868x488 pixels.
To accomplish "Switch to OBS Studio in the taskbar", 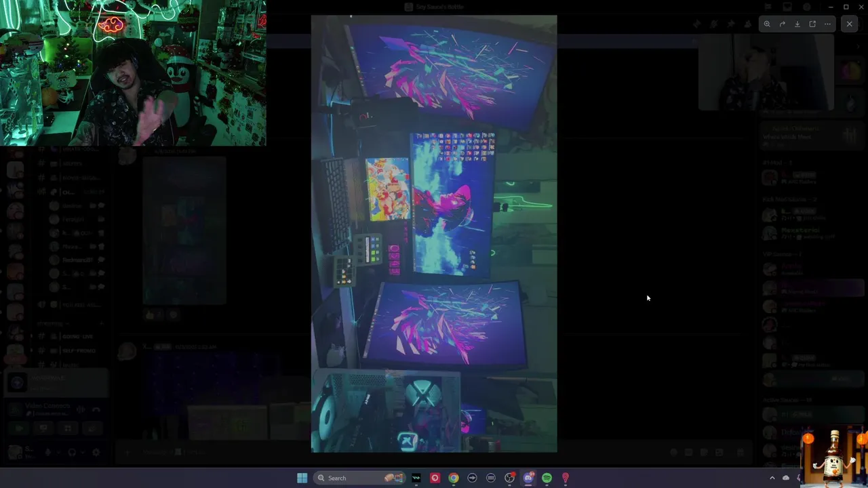I will pyautogui.click(x=510, y=478).
